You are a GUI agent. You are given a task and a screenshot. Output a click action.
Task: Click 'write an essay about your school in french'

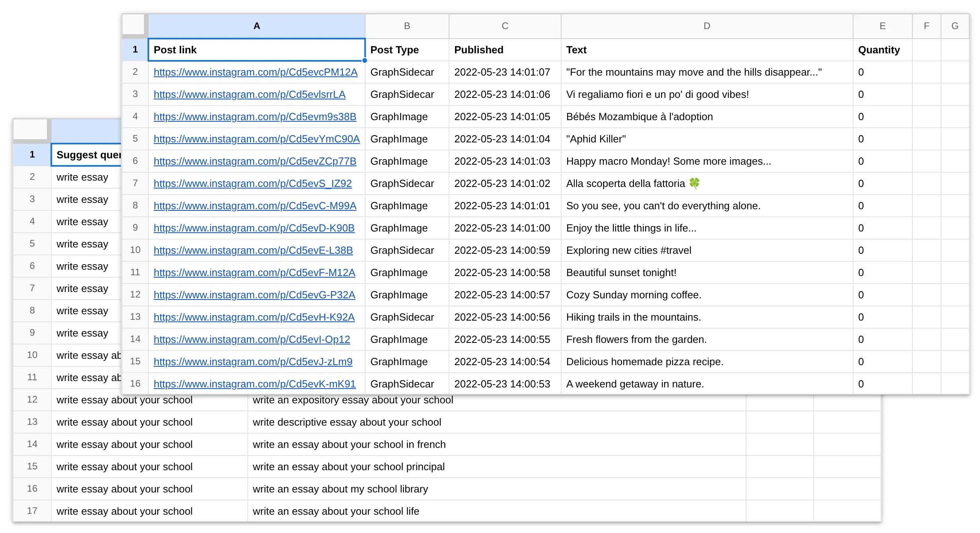497,444
